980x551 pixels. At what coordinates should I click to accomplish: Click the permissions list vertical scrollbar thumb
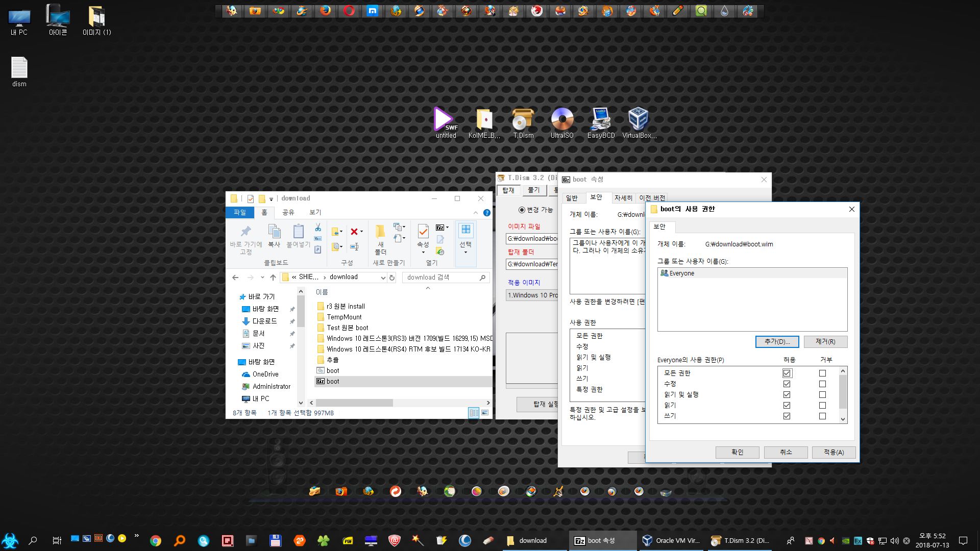pyautogui.click(x=843, y=391)
